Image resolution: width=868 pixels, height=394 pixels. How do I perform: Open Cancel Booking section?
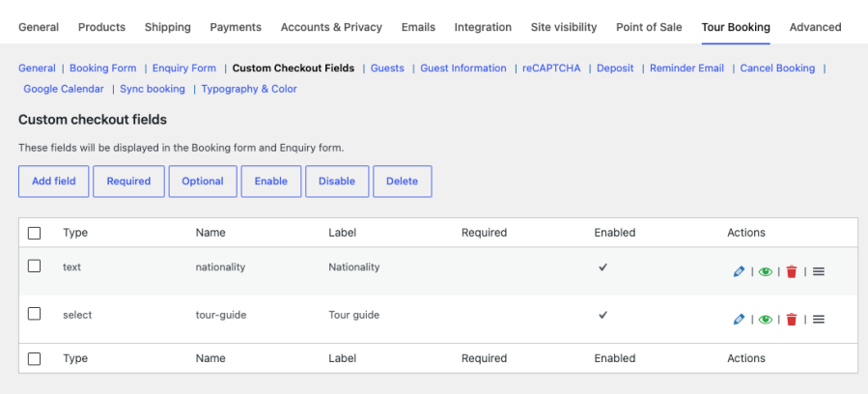coord(778,68)
